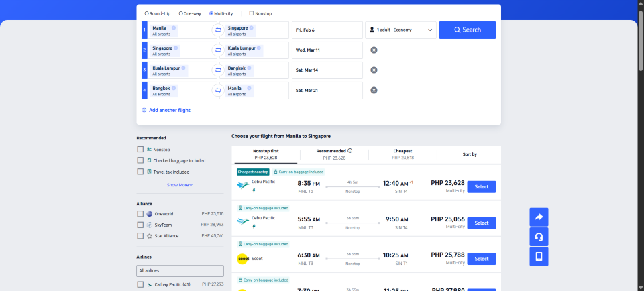Screen dimensions: 644x291
Task: Click the Cebu Pacific logo on 5:55 AM flight
Action: point(243,222)
